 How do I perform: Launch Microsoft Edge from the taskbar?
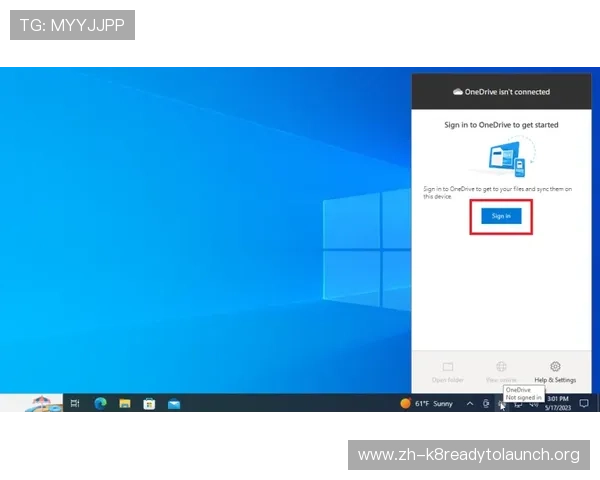click(100, 403)
